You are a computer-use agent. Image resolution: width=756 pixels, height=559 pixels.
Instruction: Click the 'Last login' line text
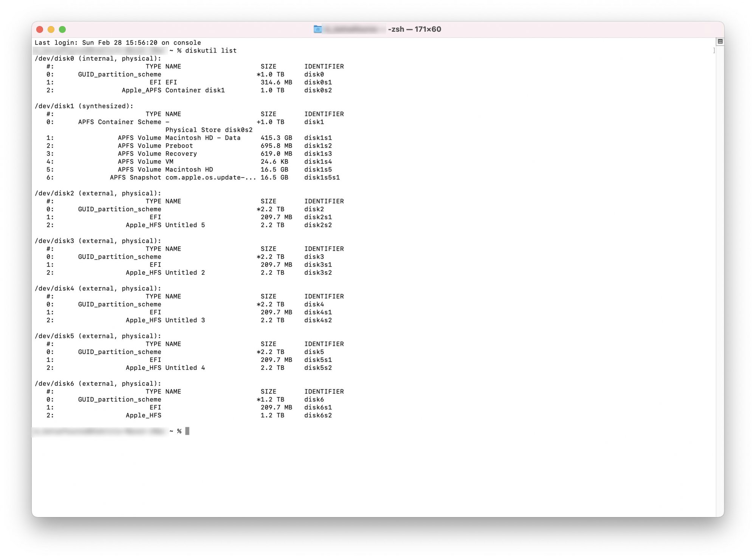[x=118, y=43]
